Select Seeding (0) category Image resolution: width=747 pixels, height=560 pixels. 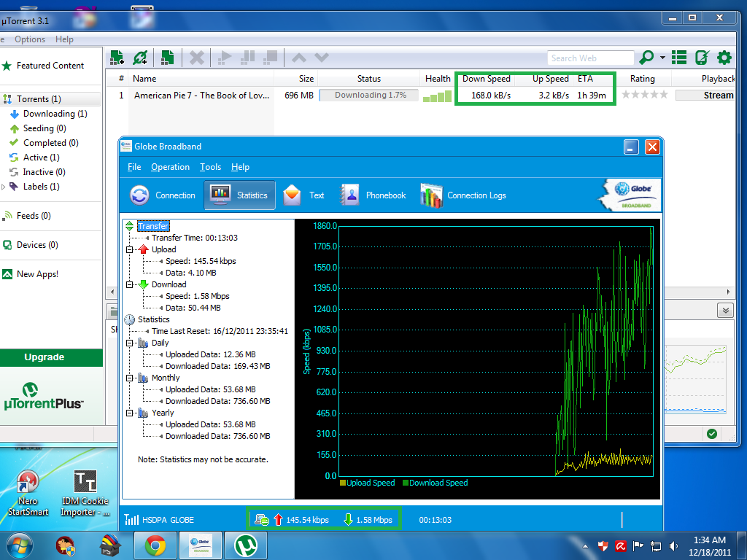pos(44,128)
